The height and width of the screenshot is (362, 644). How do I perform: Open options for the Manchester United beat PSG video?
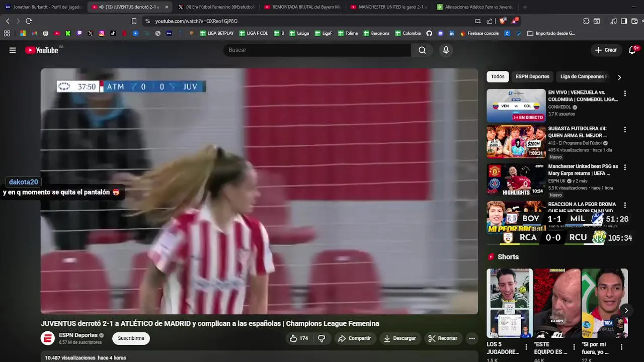pyautogui.click(x=625, y=167)
